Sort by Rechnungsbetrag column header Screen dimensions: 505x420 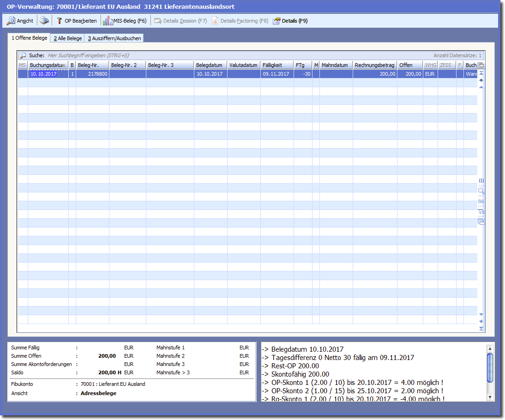click(x=374, y=65)
